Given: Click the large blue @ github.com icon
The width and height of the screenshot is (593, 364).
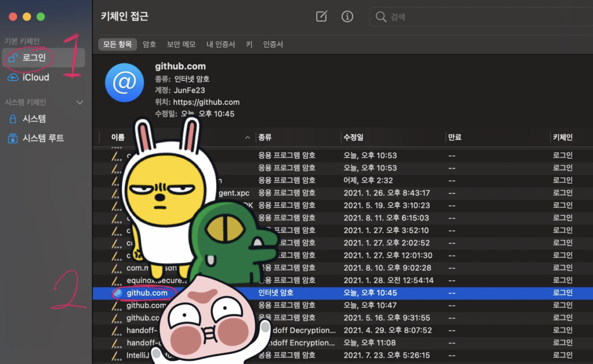Looking at the screenshot, I should point(125,83).
